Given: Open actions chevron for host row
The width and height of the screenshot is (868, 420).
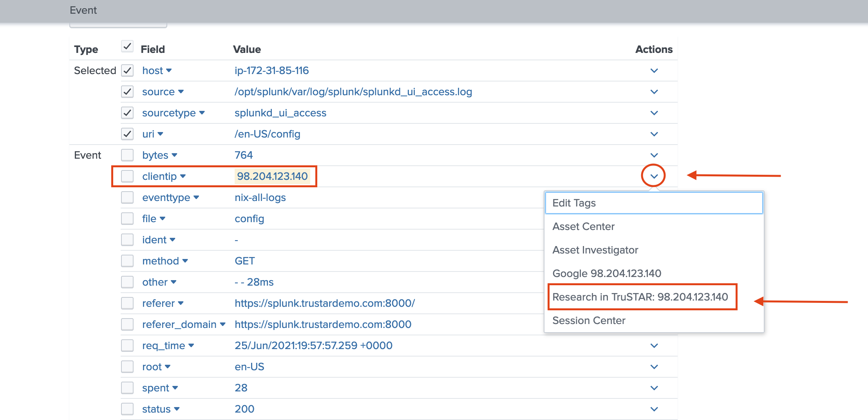Looking at the screenshot, I should coord(654,71).
